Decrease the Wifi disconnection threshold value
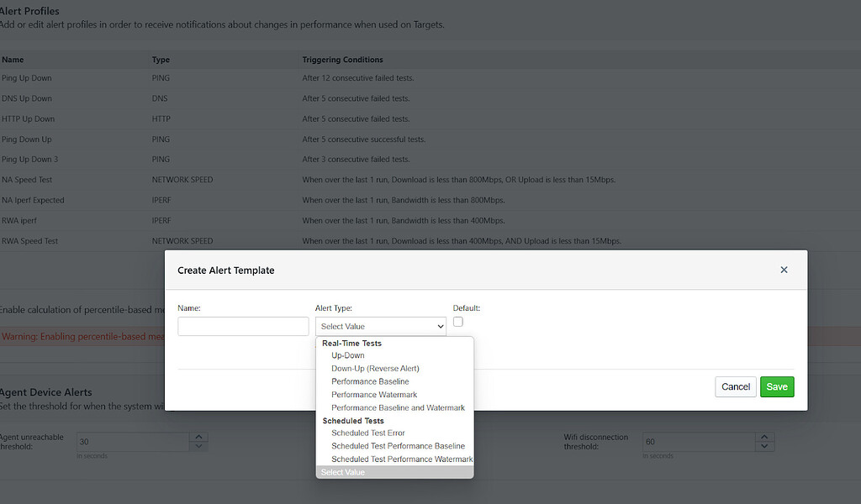The width and height of the screenshot is (861, 504). pyautogui.click(x=764, y=446)
